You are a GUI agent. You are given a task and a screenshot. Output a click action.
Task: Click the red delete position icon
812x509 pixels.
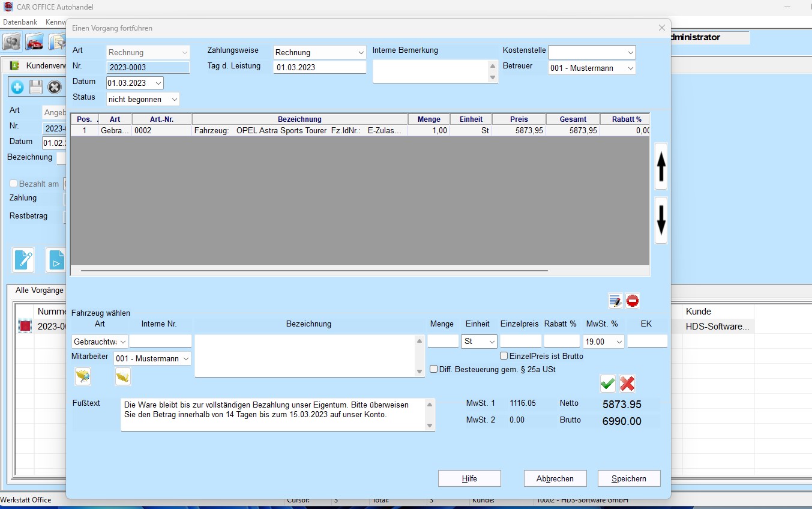(633, 301)
